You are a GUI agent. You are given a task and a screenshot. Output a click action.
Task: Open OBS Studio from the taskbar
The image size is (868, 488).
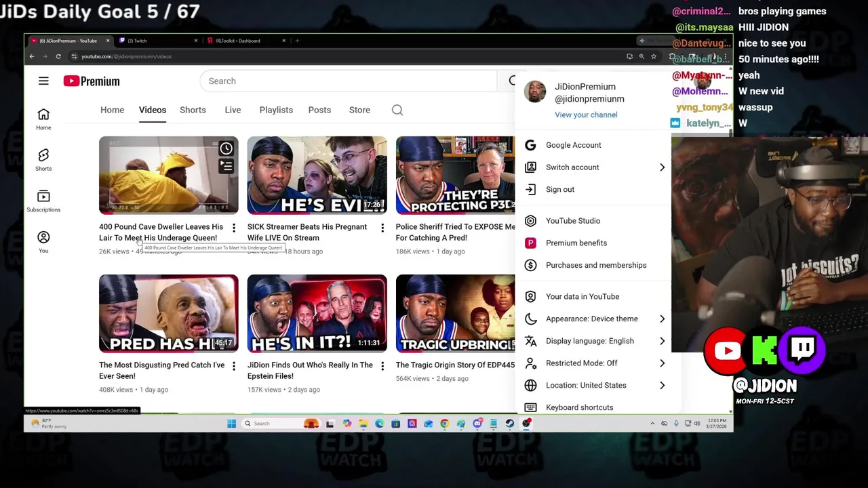pos(526,424)
